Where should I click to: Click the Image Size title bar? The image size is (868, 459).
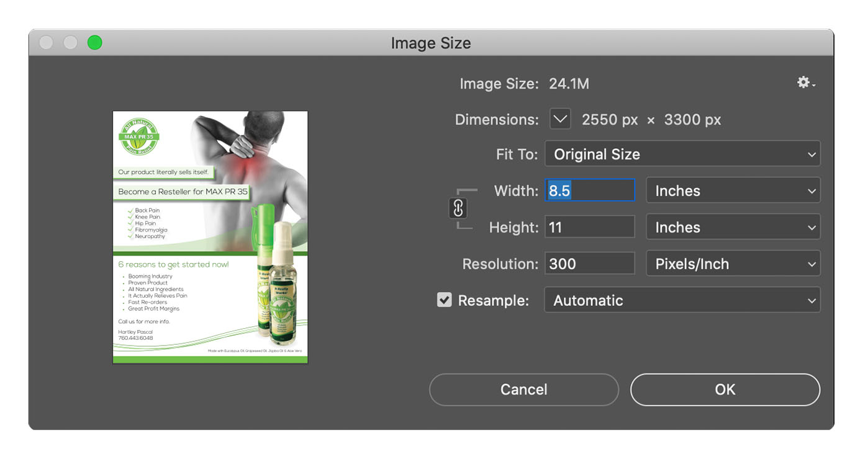[431, 43]
